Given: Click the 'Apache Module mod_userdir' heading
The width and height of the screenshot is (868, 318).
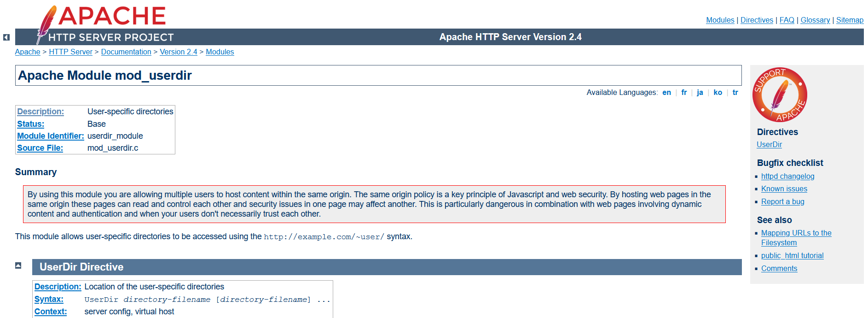Looking at the screenshot, I should tap(105, 75).
